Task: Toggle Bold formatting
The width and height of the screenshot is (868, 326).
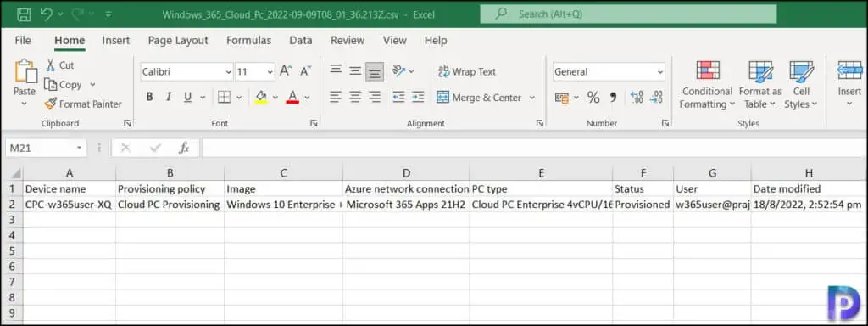Action: pyautogui.click(x=149, y=97)
